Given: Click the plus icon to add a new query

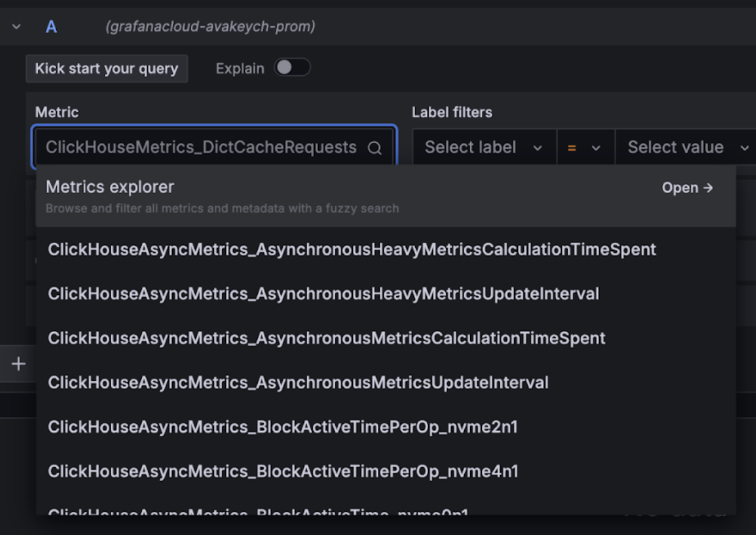Looking at the screenshot, I should coord(18,364).
